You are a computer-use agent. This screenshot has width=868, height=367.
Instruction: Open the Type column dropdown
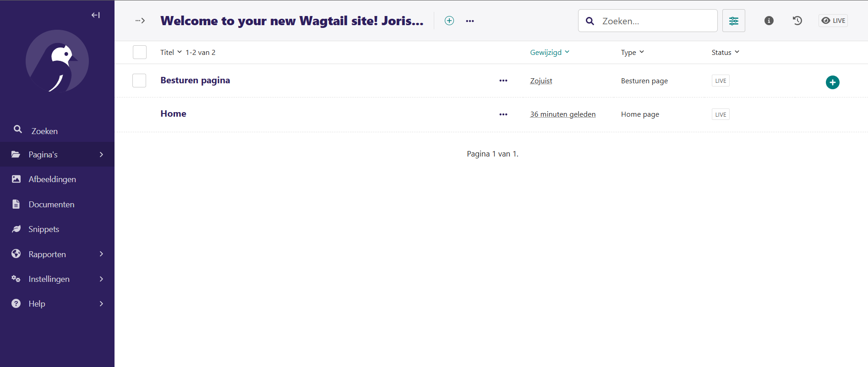(x=632, y=52)
